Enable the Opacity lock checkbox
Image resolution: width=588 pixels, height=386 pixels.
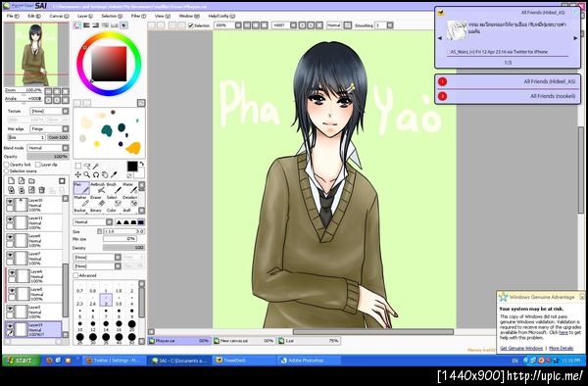(7, 165)
